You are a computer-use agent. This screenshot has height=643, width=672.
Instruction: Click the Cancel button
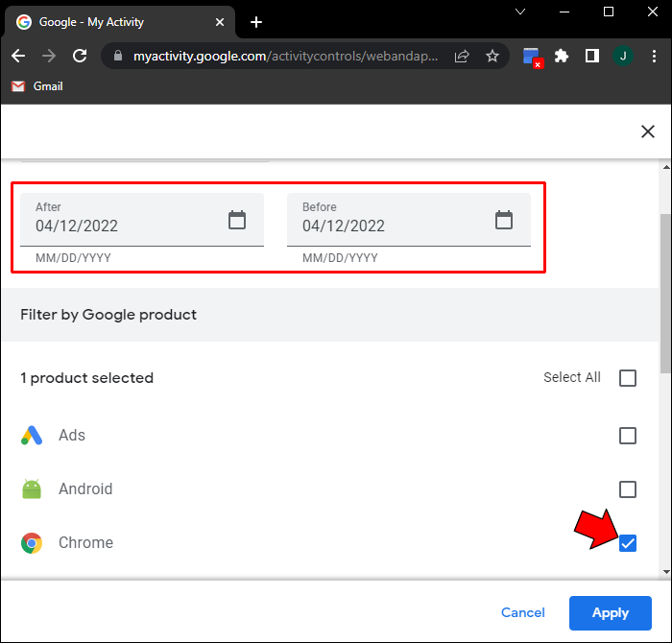(x=523, y=612)
